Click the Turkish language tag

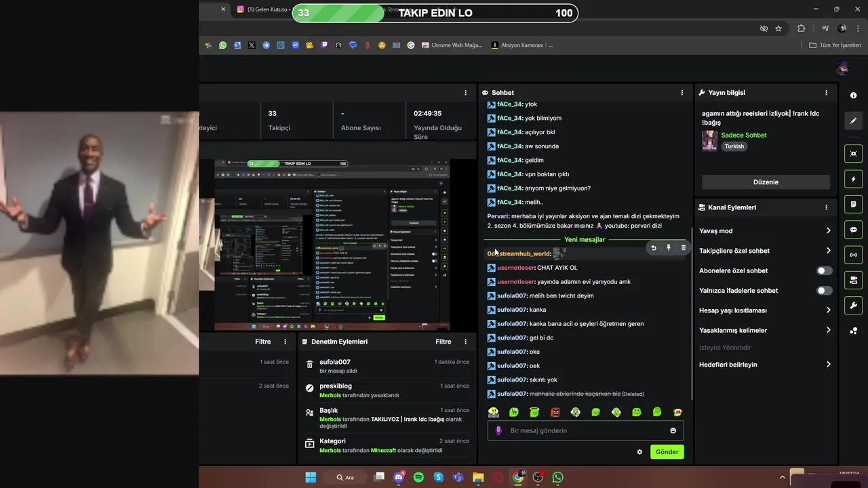pos(734,146)
